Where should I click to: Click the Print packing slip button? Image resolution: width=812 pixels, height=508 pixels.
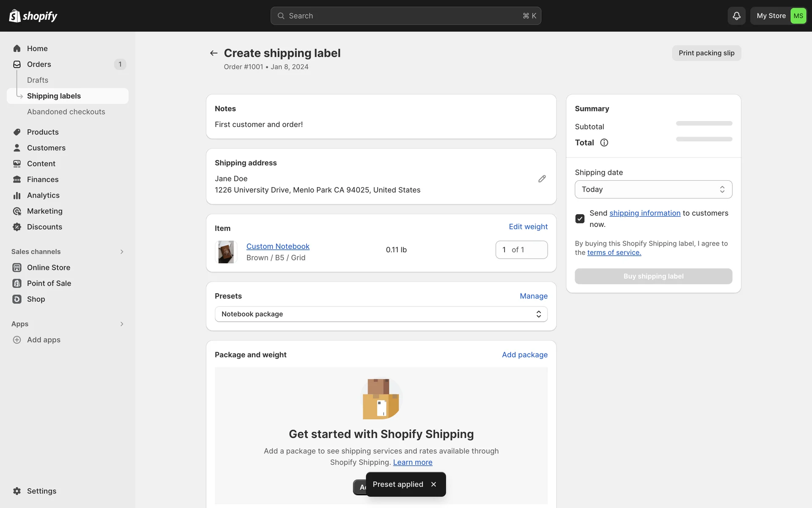tap(706, 53)
